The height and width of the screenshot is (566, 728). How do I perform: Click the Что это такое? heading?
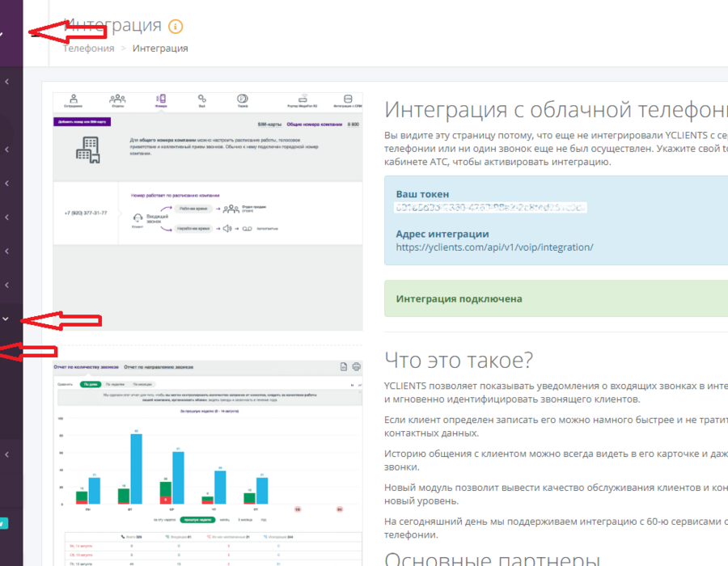pos(459,360)
